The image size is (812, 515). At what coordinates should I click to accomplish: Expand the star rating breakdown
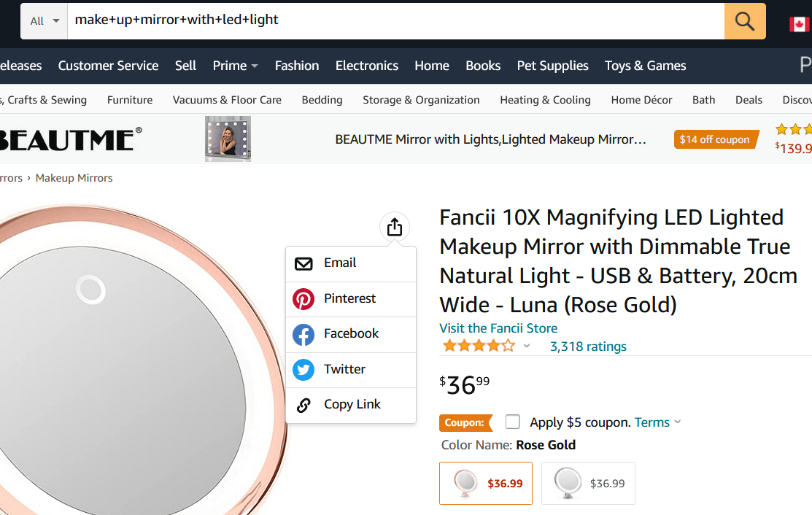(x=527, y=345)
